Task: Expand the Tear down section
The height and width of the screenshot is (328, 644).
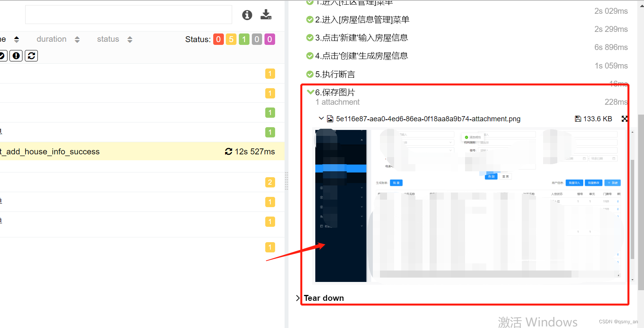Action: tap(298, 298)
